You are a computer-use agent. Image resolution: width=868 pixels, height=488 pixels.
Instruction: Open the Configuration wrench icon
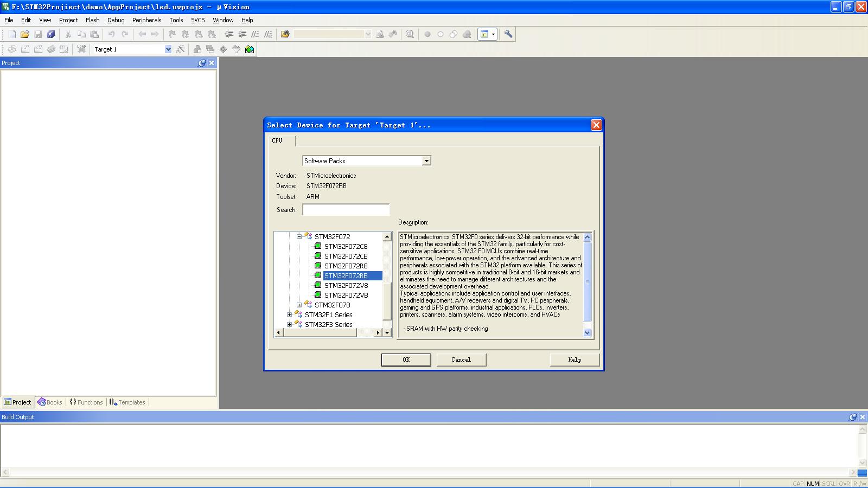click(x=508, y=34)
